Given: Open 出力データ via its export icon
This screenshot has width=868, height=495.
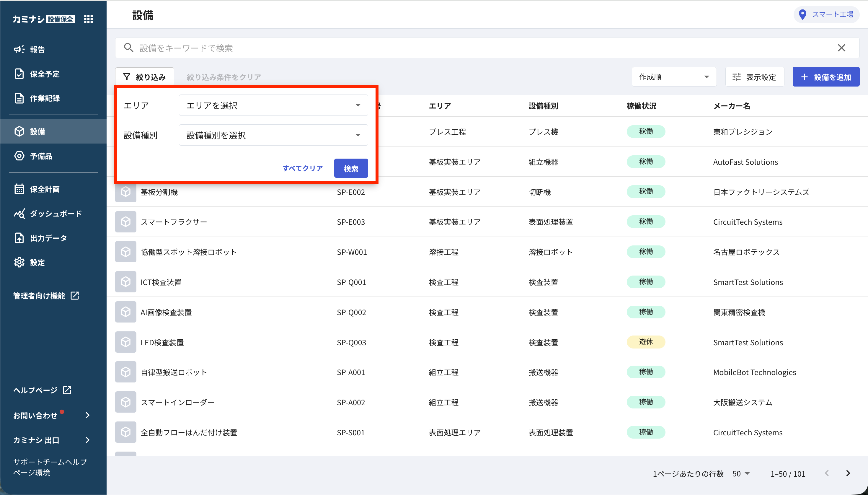Looking at the screenshot, I should tap(19, 238).
